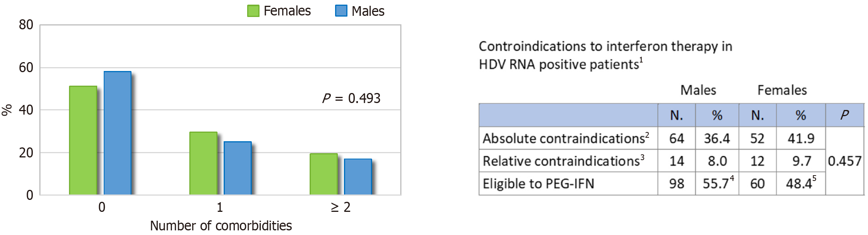Select the green Females bar for 1 comorbidity
The image size is (868, 235).
203,163
